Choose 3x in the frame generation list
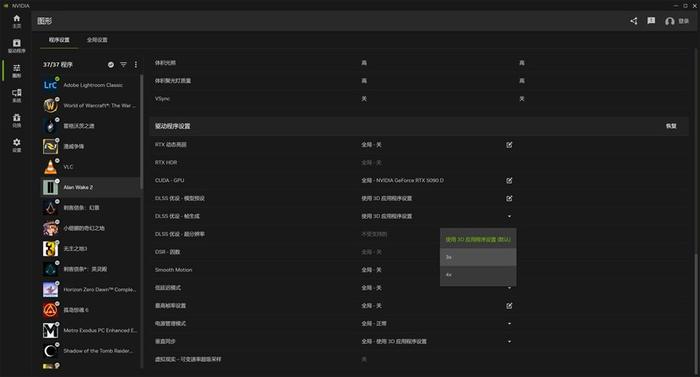Screen dimensions: 700x377 tap(478, 257)
